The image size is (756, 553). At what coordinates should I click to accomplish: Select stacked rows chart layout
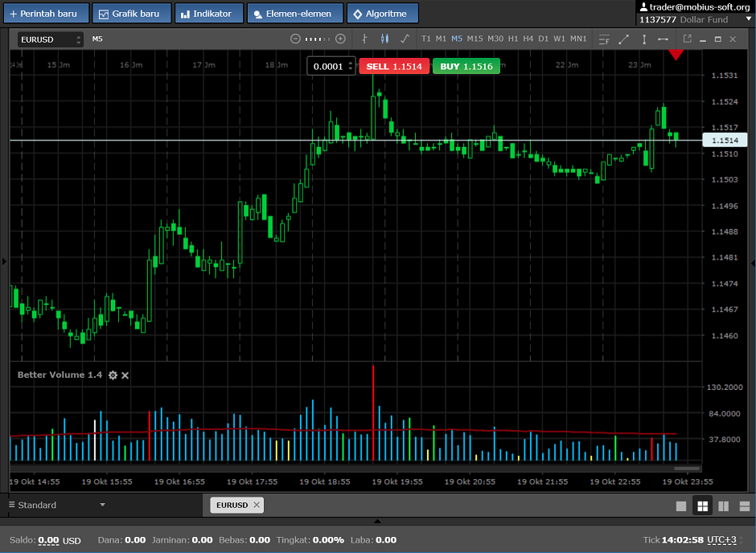745,506
